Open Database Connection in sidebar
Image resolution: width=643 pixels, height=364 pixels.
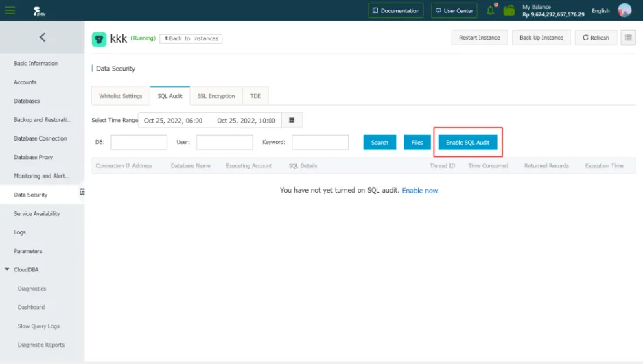click(x=40, y=138)
